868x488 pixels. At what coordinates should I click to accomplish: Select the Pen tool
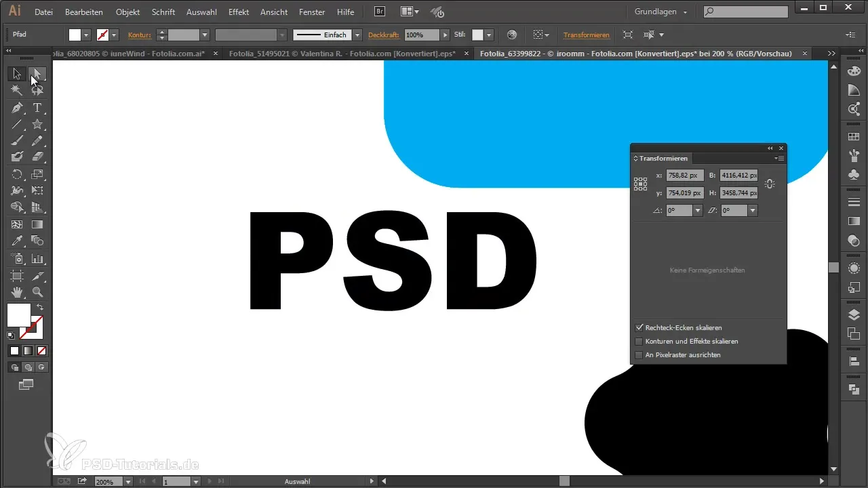pos(17,108)
